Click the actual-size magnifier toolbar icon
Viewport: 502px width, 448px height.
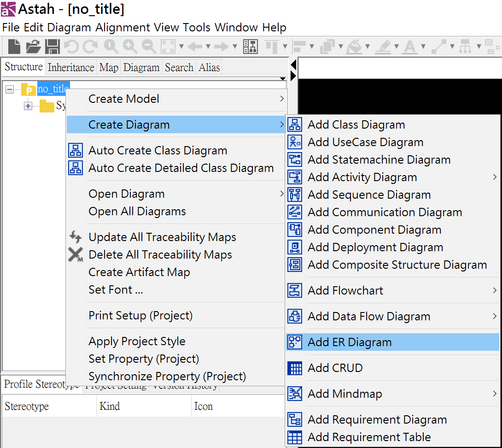click(x=111, y=47)
